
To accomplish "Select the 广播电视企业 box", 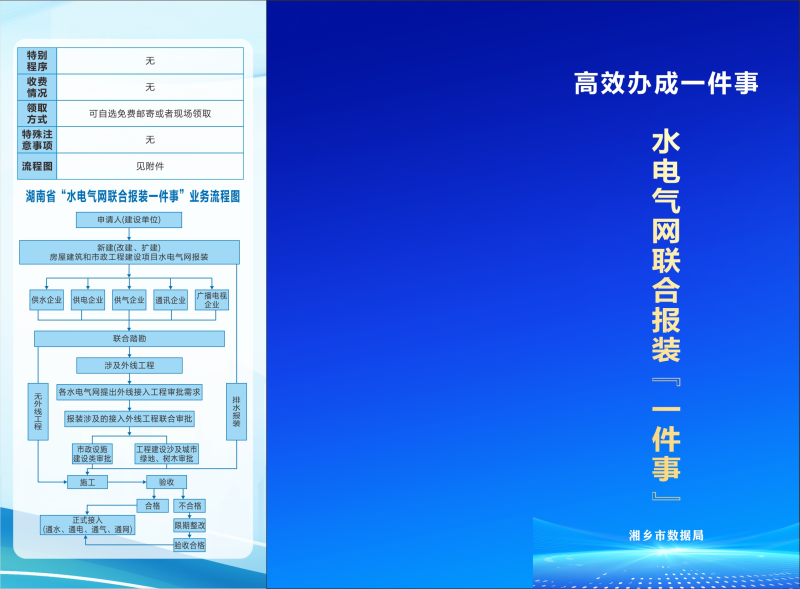I will coord(212,299).
